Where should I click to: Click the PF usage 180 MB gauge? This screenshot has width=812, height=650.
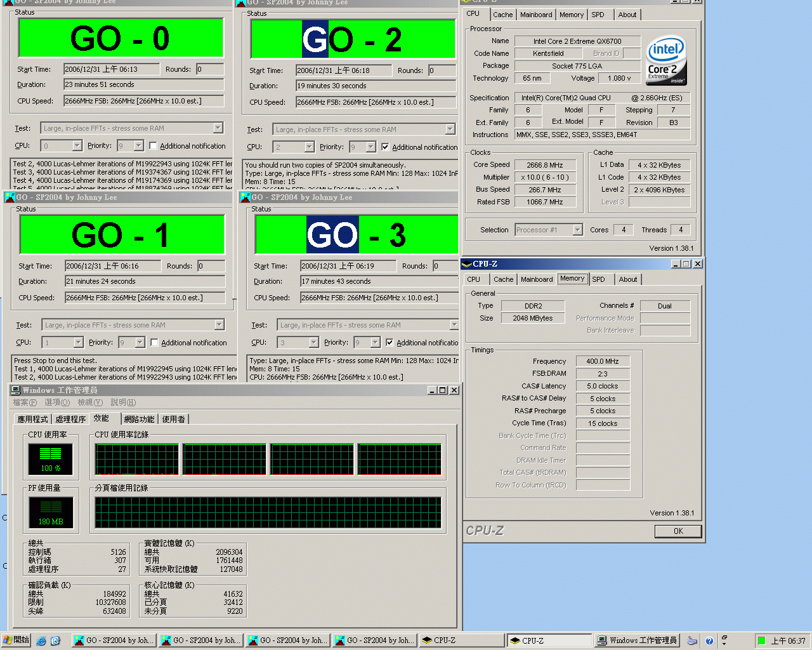pos(51,512)
